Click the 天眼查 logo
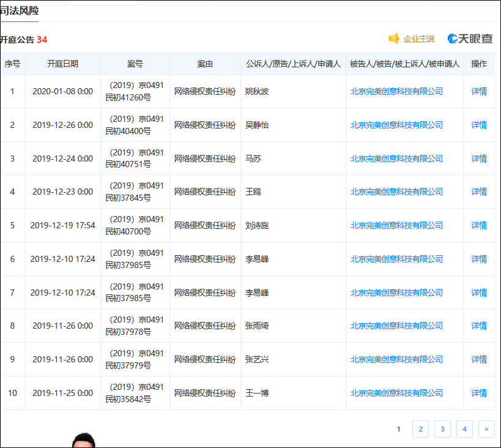The image size is (501, 448). (470, 39)
